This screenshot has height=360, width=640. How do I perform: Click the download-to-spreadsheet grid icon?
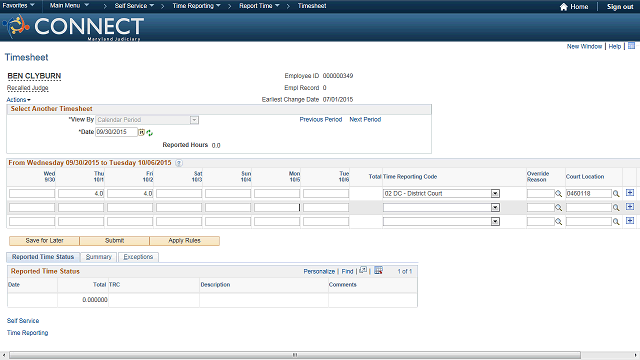click(x=378, y=270)
